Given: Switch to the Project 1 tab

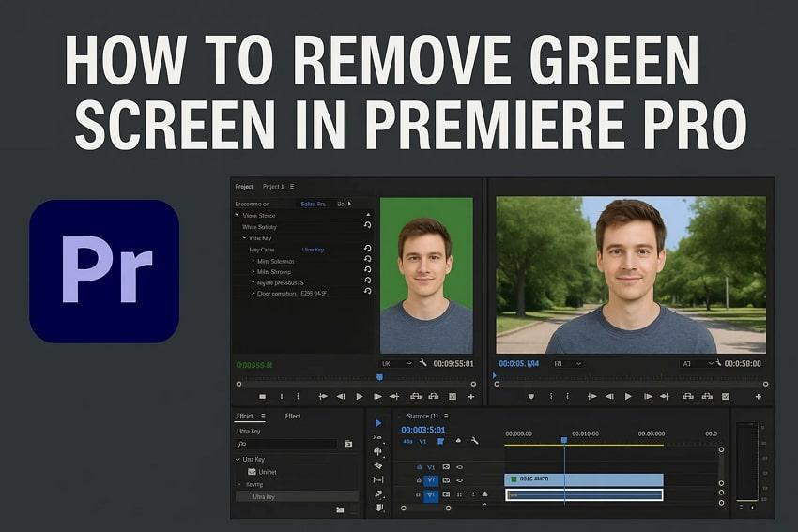Looking at the screenshot, I should click(273, 187).
